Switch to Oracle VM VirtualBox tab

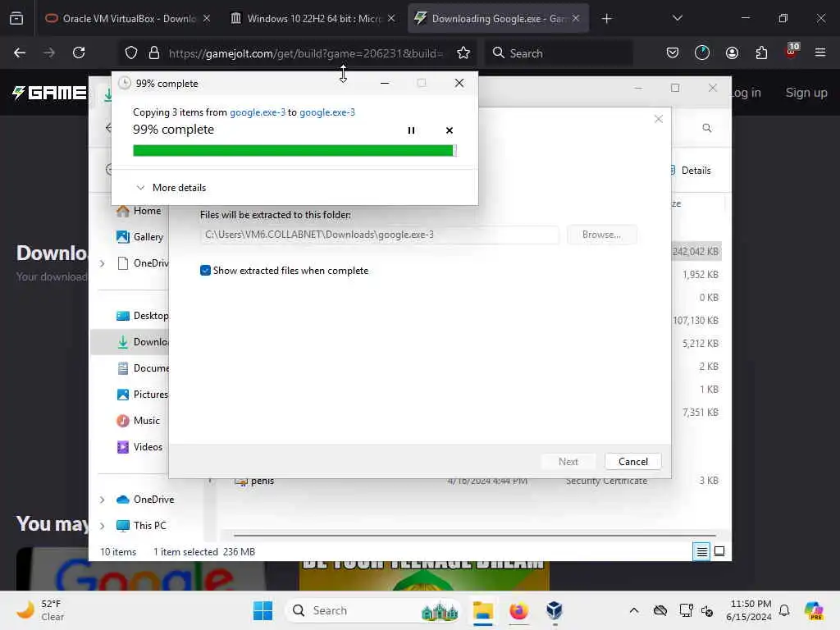pyautogui.click(x=127, y=19)
